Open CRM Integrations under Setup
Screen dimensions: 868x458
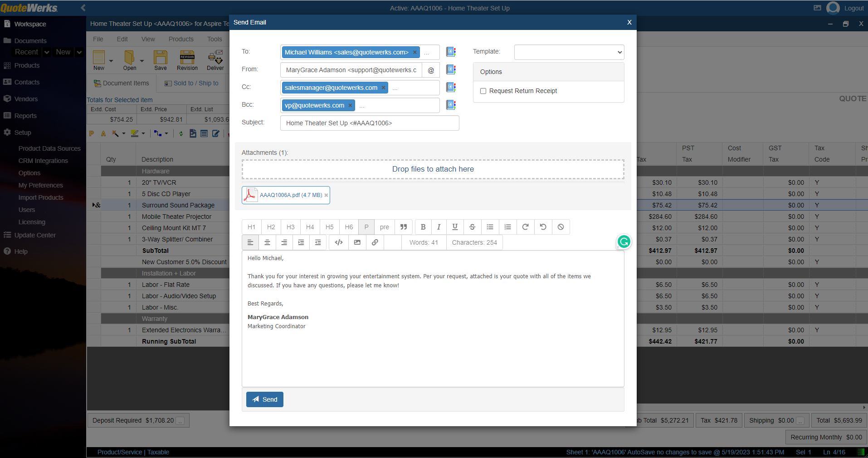pos(43,161)
